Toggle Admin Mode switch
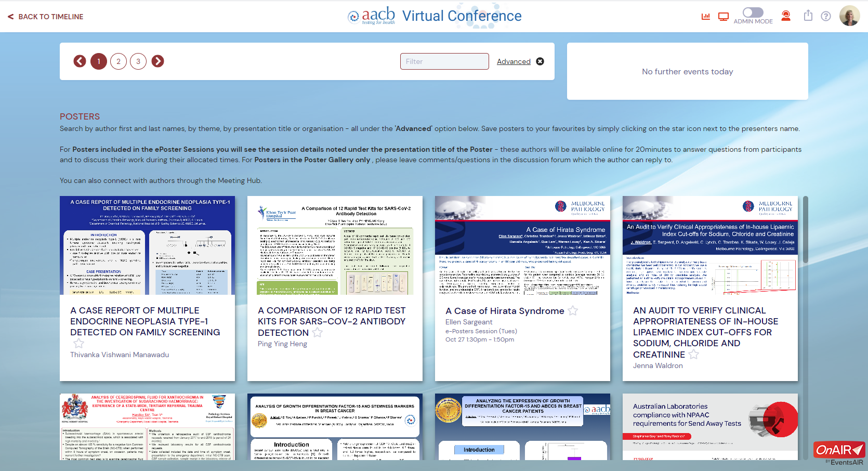The width and height of the screenshot is (868, 471). pyautogui.click(x=753, y=12)
